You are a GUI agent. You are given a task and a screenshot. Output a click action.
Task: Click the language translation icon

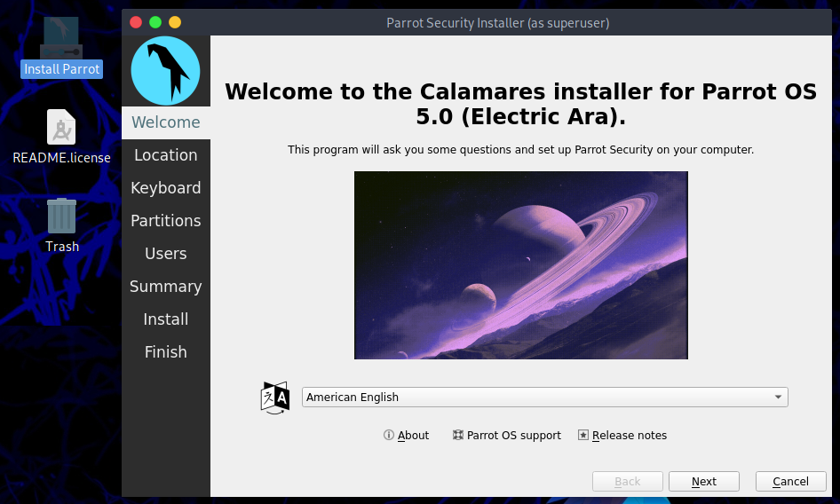(x=275, y=398)
